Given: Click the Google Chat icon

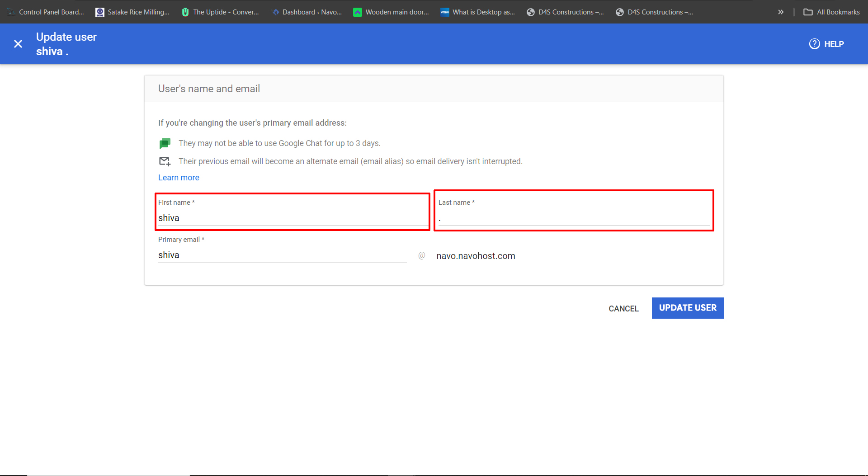Looking at the screenshot, I should tap(165, 143).
